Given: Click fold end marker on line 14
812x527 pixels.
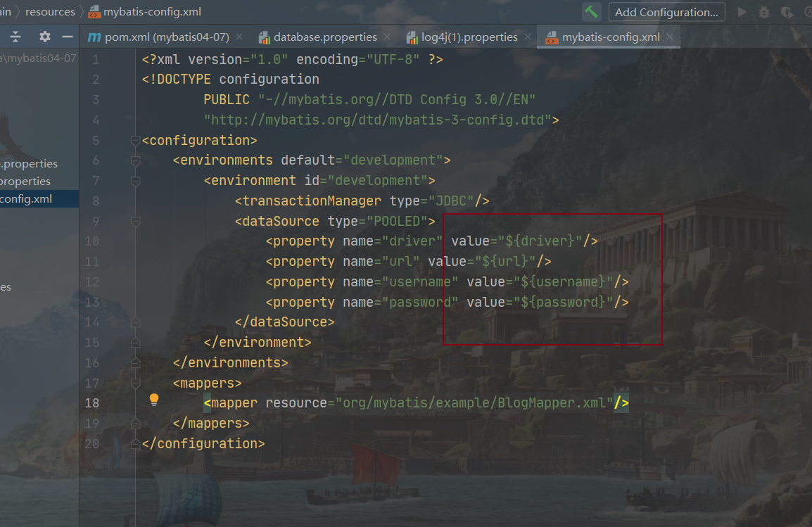Looking at the screenshot, I should (x=135, y=322).
